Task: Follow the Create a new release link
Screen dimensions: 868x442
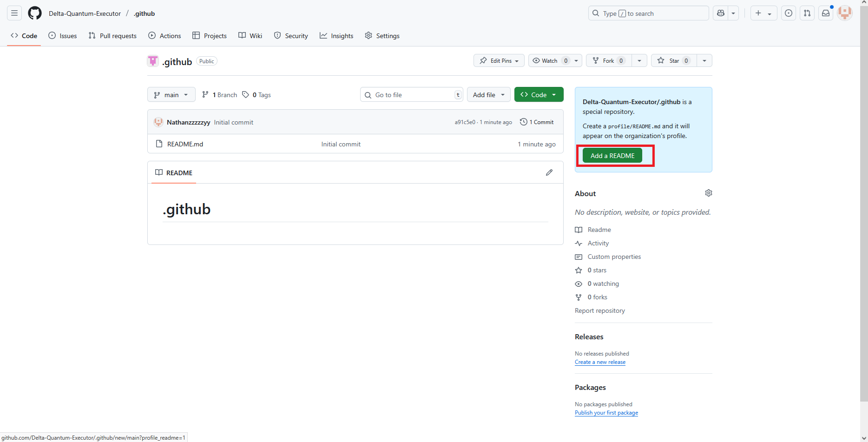Action: (x=600, y=362)
